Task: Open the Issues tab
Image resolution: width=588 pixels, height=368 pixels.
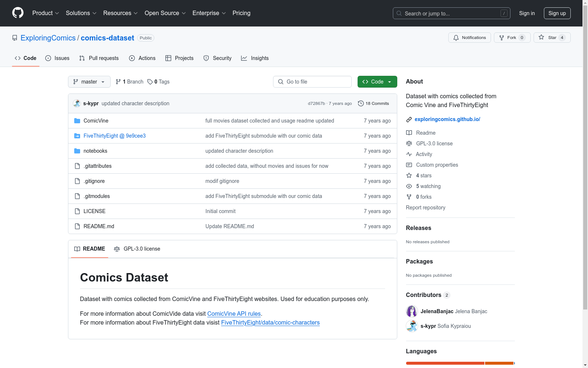Action: [x=57, y=58]
